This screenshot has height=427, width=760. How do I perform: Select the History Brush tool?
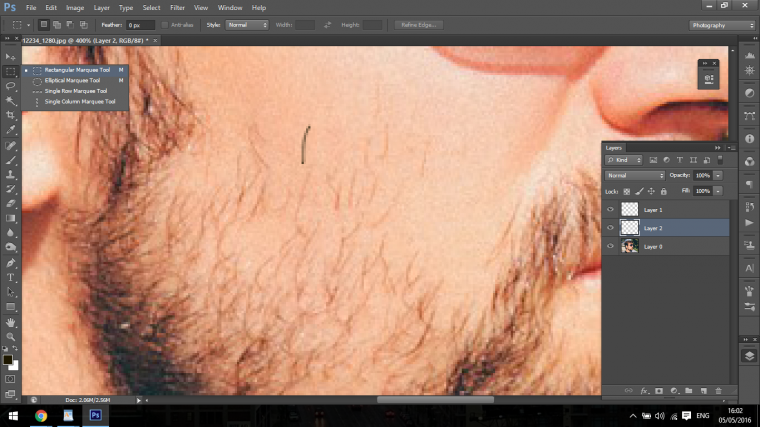coord(10,189)
